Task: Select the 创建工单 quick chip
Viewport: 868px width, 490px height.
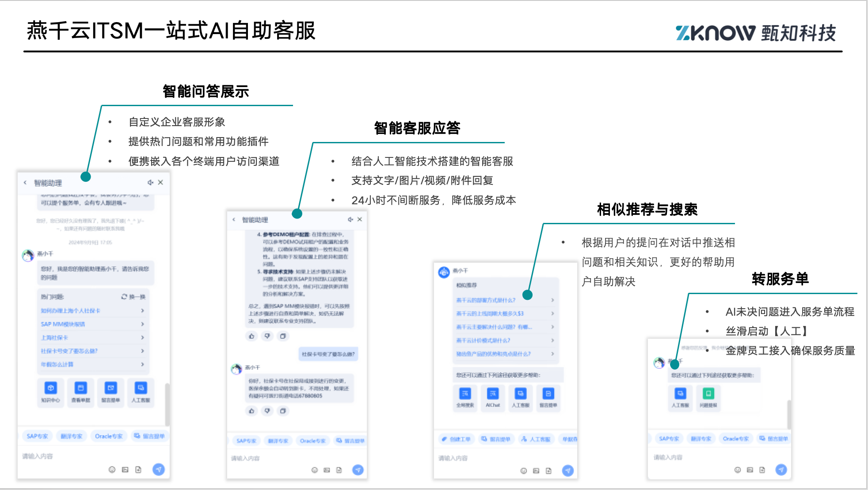Action: (456, 439)
